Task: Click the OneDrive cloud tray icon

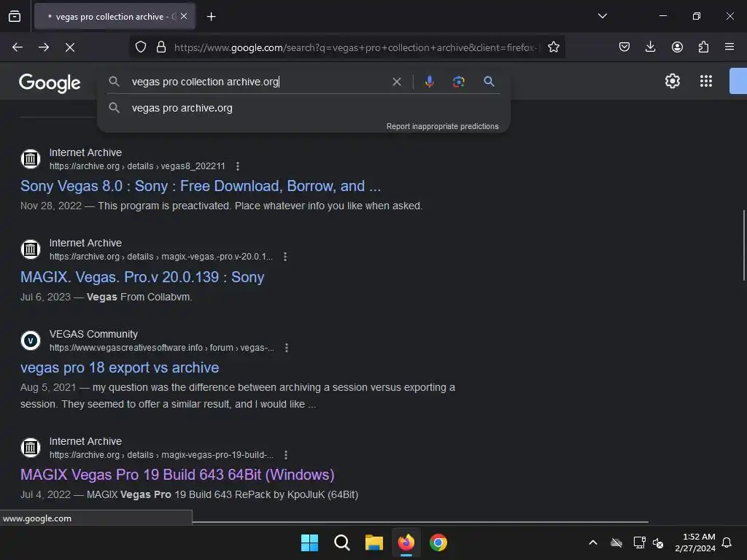Action: pyautogui.click(x=616, y=542)
